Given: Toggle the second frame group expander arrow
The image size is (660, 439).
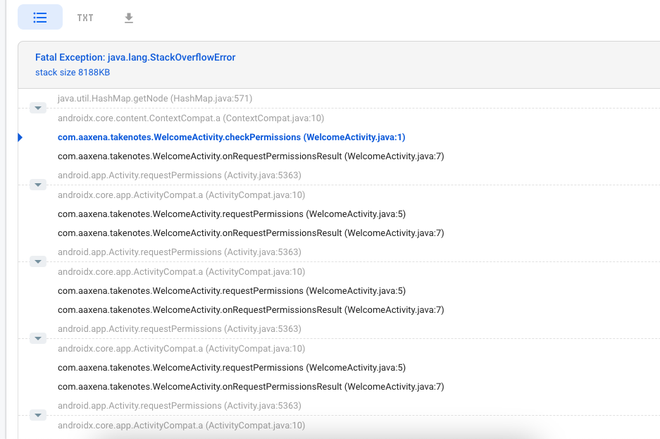Looking at the screenshot, I should (x=38, y=185).
